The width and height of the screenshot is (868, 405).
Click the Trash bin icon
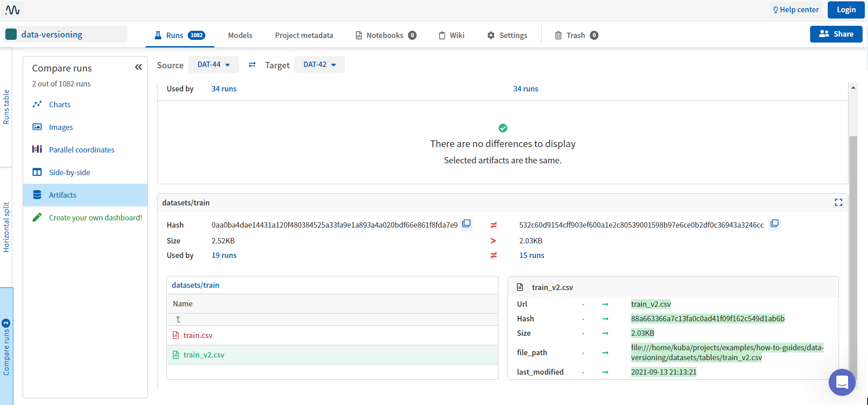pyautogui.click(x=559, y=35)
